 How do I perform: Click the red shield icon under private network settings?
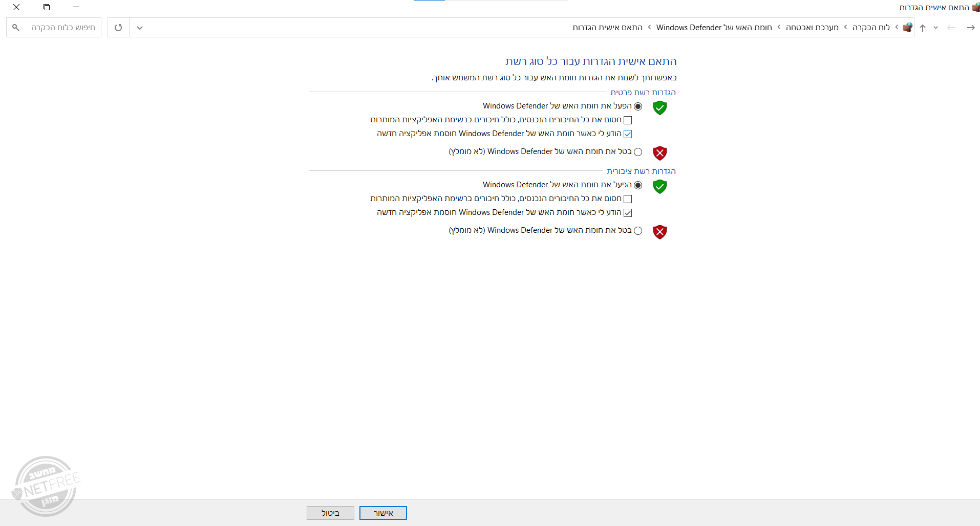click(x=660, y=153)
